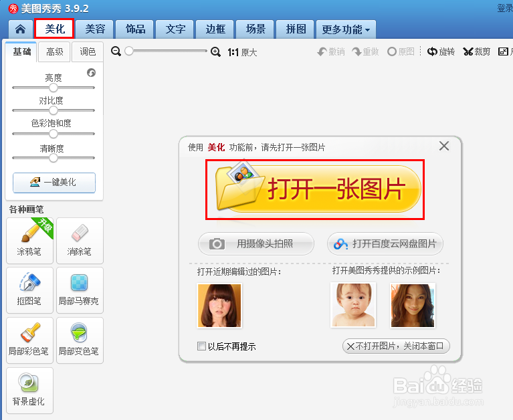
Task: Open the 文字 tab
Action: click(x=175, y=29)
